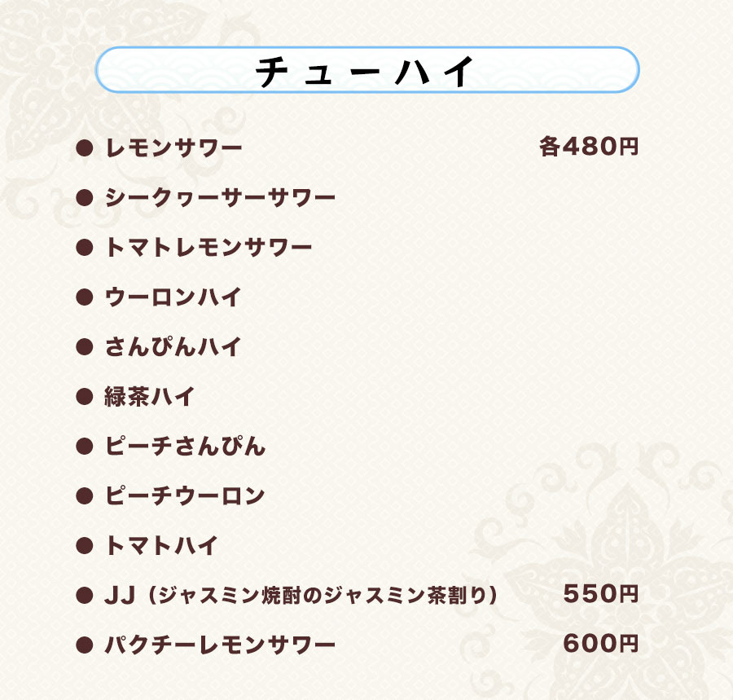Select the bullet before トマトハイ
The image size is (733, 700).
click(x=82, y=547)
